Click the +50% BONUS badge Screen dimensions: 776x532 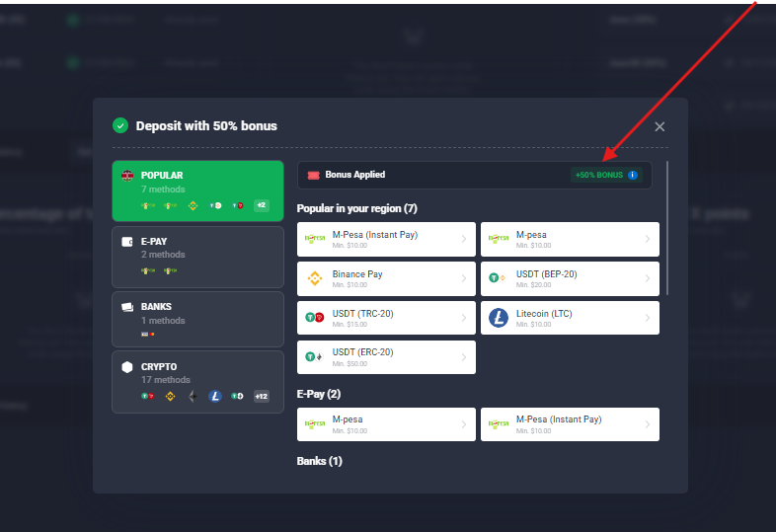click(x=606, y=175)
